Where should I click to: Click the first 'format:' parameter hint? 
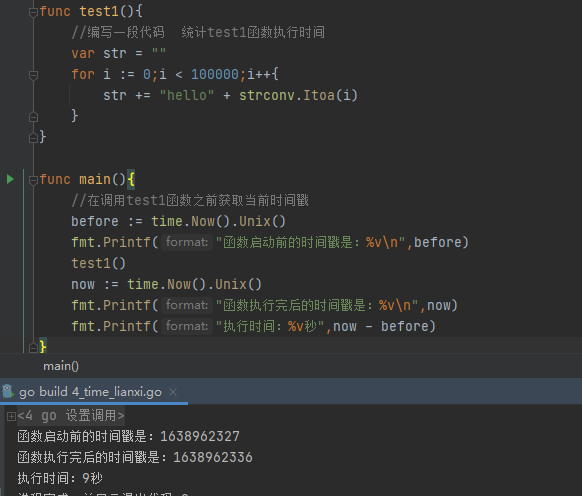coord(187,242)
